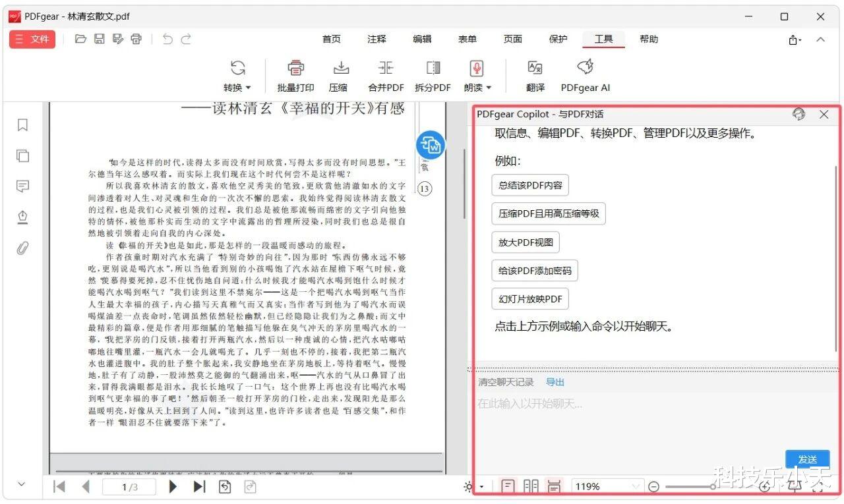Viewport: 844px width, 504px height.
Task: Save the document with the save icon
Action: pyautogui.click(x=99, y=39)
